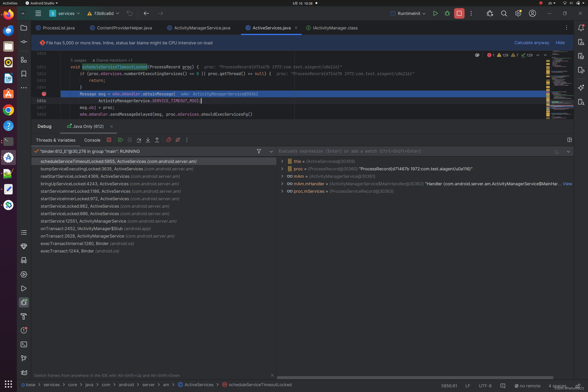
Task: Open Project folder tool window
Action: coord(24,28)
